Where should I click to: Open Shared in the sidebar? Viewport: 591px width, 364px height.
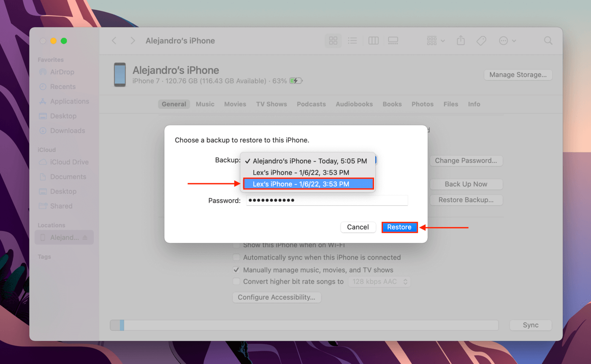click(x=62, y=206)
